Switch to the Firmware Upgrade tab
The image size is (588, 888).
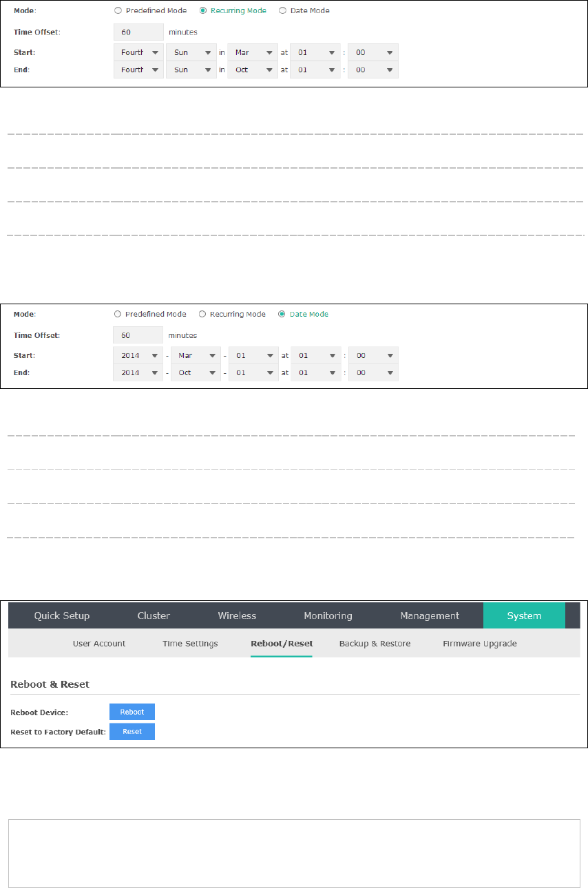(480, 644)
